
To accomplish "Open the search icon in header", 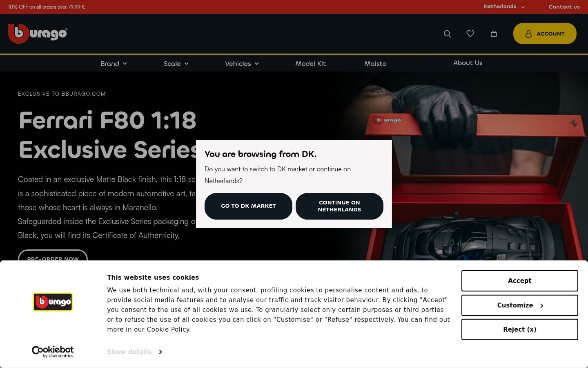I will click(x=447, y=34).
